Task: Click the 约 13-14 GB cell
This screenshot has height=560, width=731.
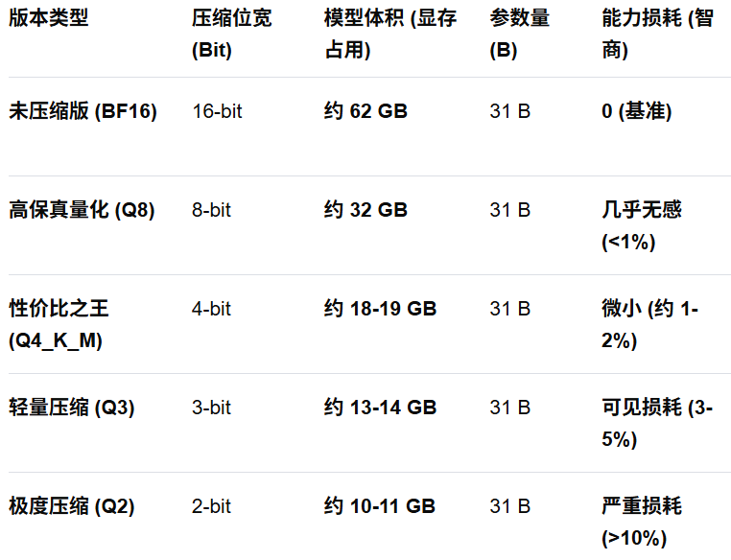Action: 380,408
